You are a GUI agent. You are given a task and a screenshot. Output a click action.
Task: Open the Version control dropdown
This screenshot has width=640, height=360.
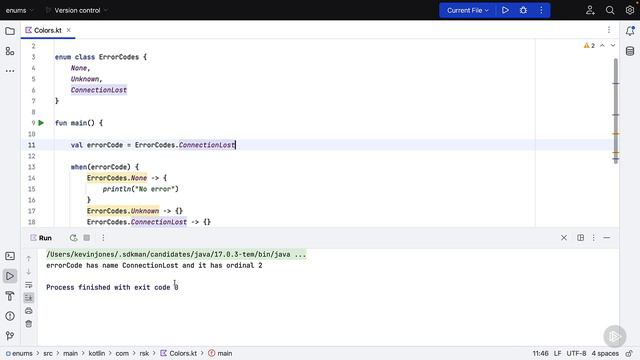(x=77, y=10)
